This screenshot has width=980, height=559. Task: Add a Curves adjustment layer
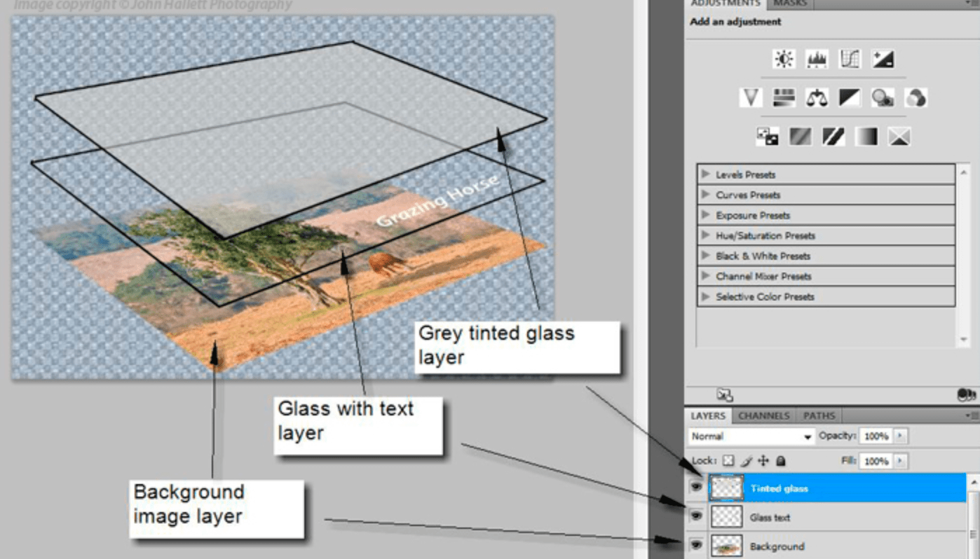(850, 60)
